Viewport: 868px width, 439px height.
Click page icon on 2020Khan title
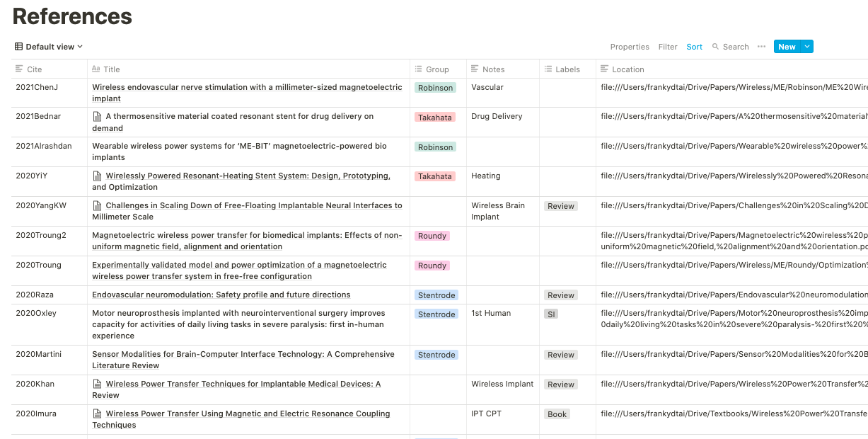[98, 384]
